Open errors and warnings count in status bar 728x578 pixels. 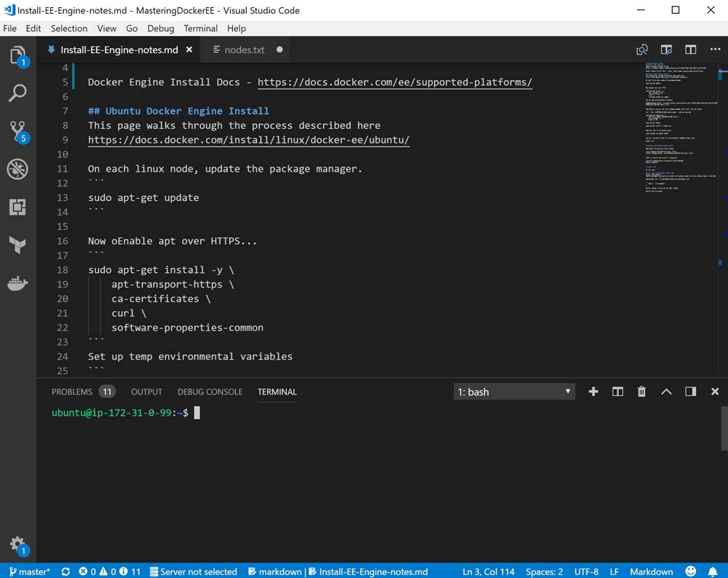pos(110,571)
